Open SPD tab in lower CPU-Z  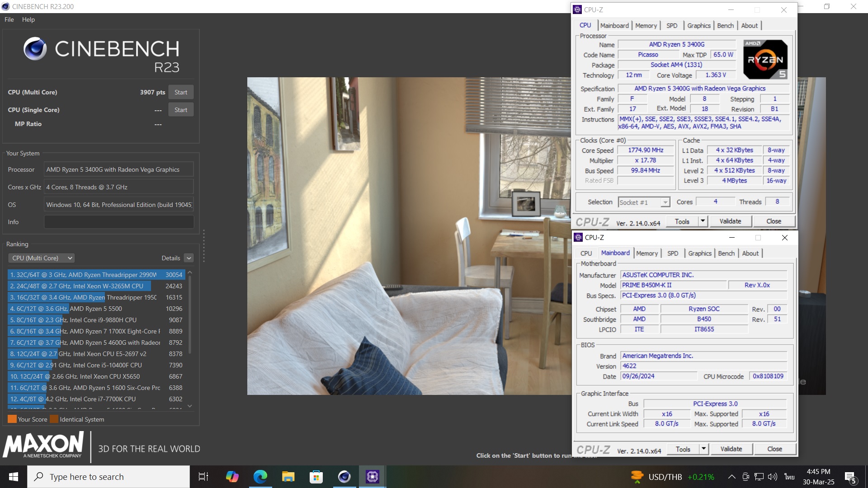click(x=673, y=253)
